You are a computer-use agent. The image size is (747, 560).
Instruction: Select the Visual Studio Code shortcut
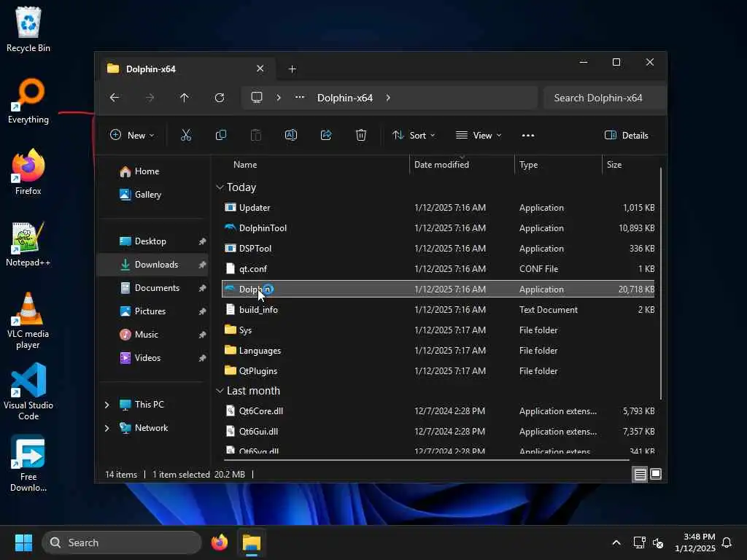[x=28, y=392]
